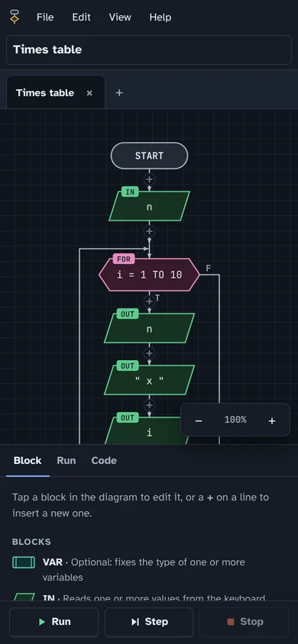Switch to the Run panel tab
This screenshot has height=644, width=298.
tap(66, 461)
